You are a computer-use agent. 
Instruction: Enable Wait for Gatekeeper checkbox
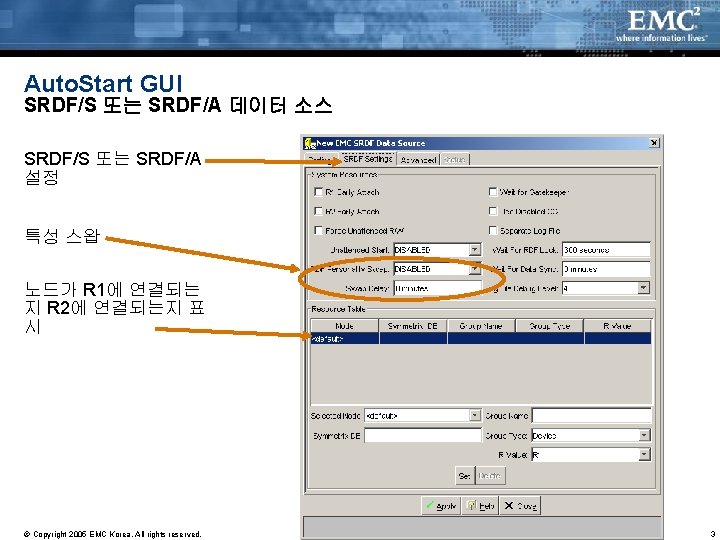coord(493,192)
